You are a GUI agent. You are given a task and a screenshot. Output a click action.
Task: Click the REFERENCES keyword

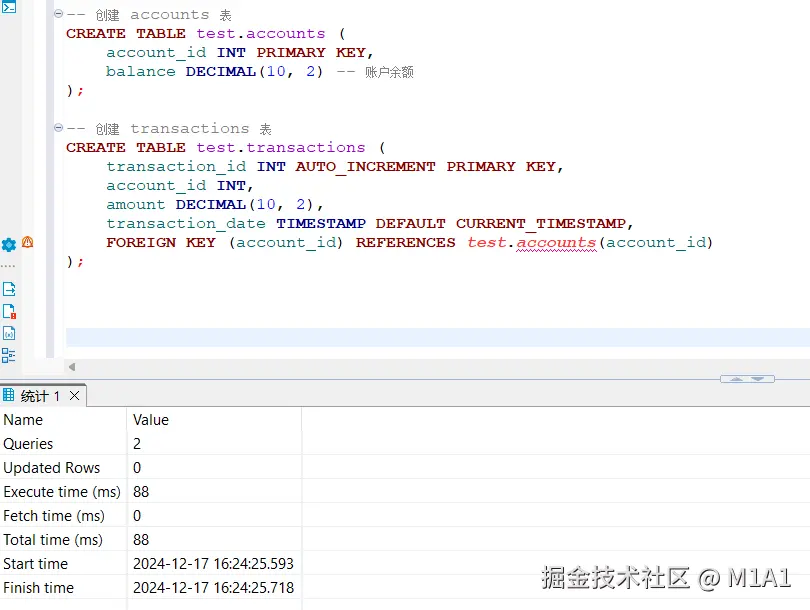406,243
